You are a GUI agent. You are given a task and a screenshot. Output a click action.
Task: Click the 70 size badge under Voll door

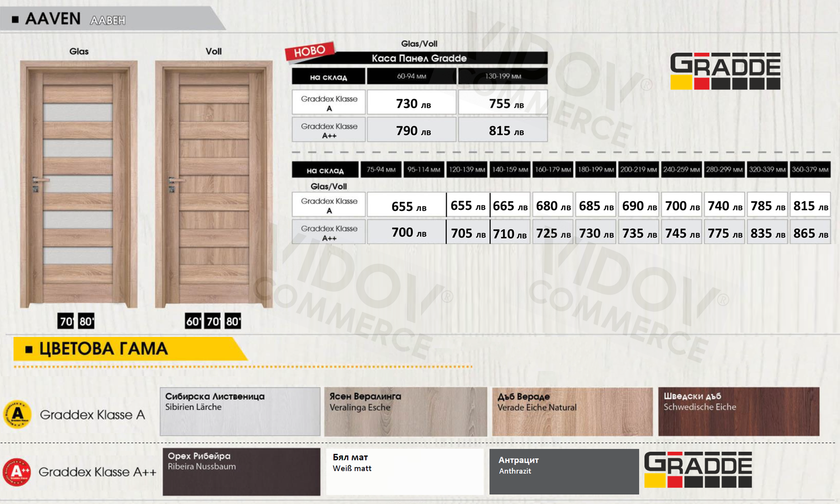pos(213,321)
